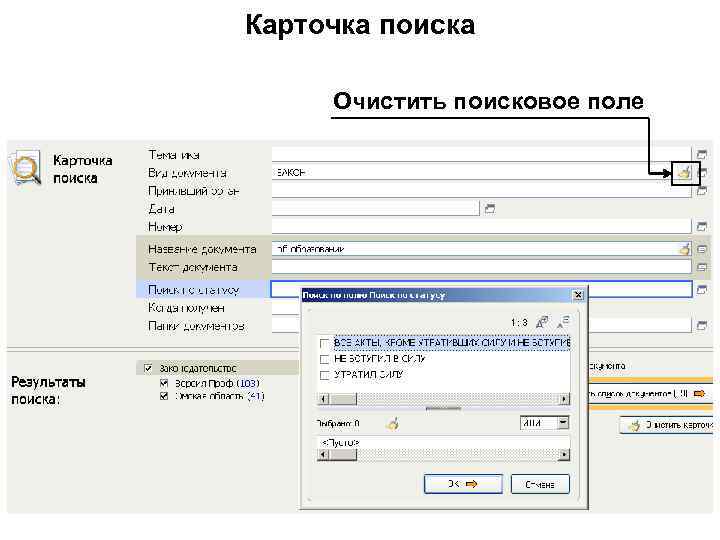Screen dimensions: 720x540
Task: Open dictionary icon beside Тематика field
Action: [702, 154]
